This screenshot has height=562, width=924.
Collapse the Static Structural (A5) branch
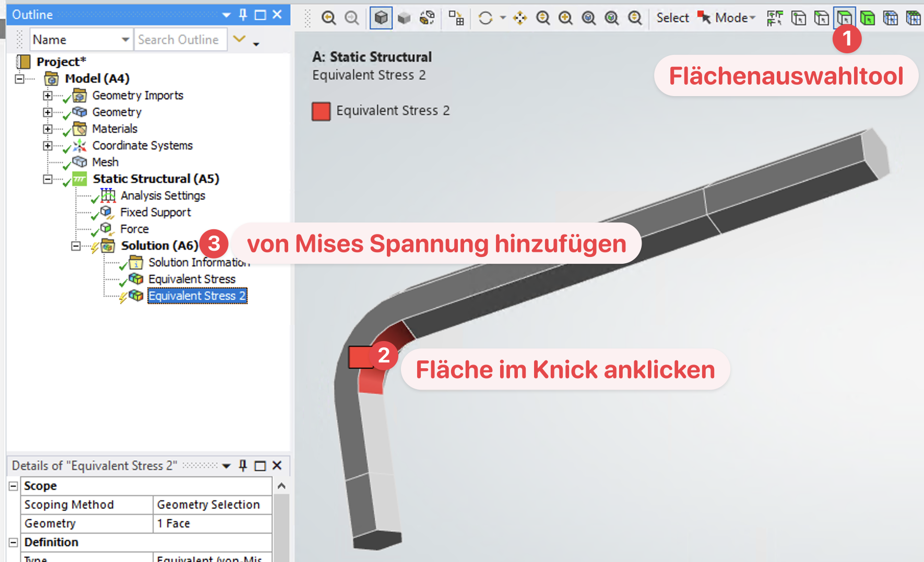pos(48,179)
